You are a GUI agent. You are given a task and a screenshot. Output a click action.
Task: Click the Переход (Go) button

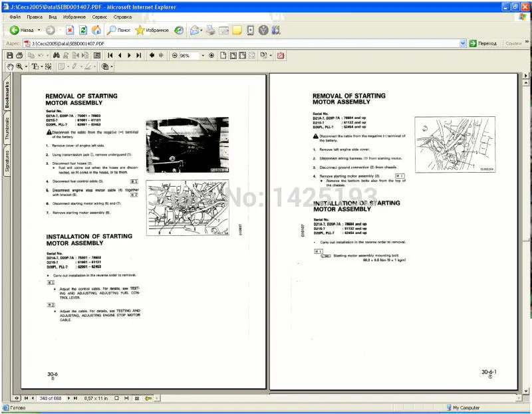pos(483,43)
